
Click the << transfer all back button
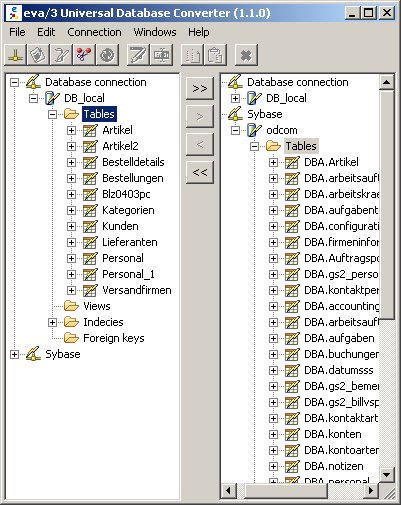pyautogui.click(x=200, y=172)
